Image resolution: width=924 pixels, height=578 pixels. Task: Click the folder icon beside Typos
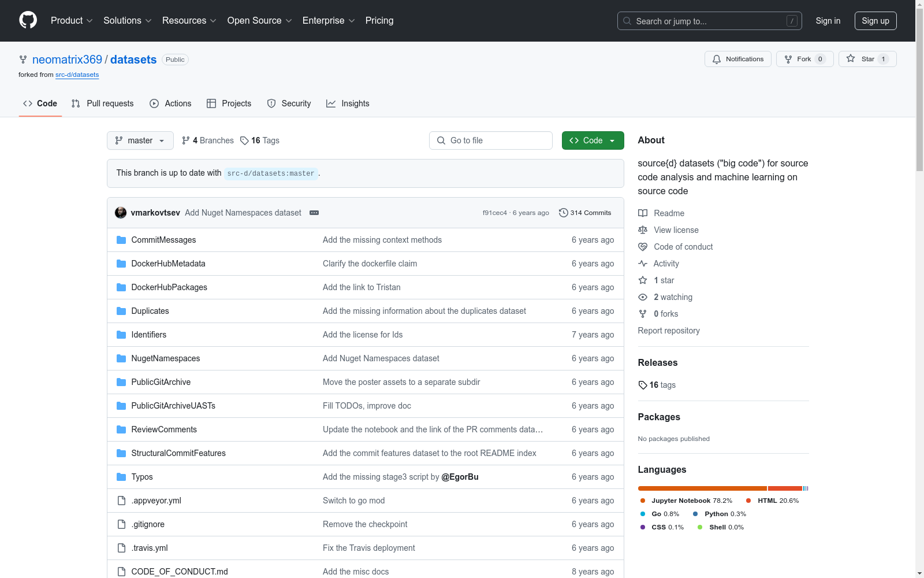point(121,477)
